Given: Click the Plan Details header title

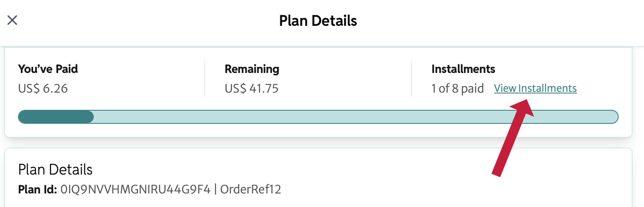Looking at the screenshot, I should tap(318, 21).
